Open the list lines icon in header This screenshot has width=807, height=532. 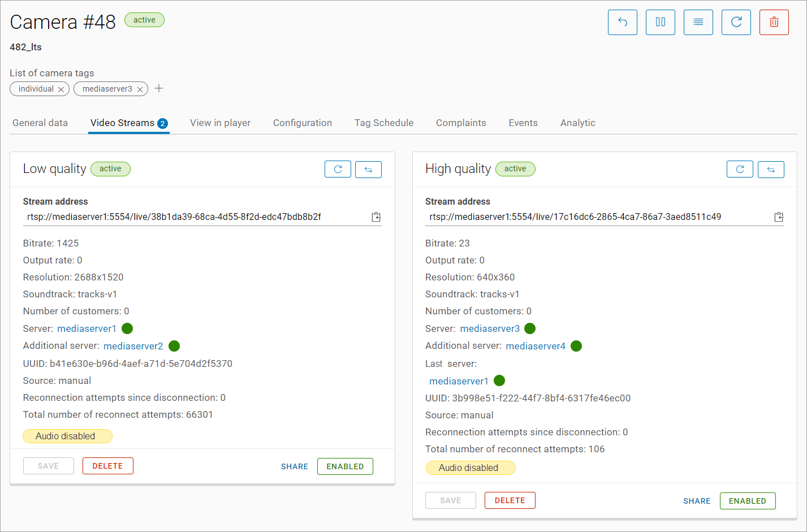pos(698,23)
